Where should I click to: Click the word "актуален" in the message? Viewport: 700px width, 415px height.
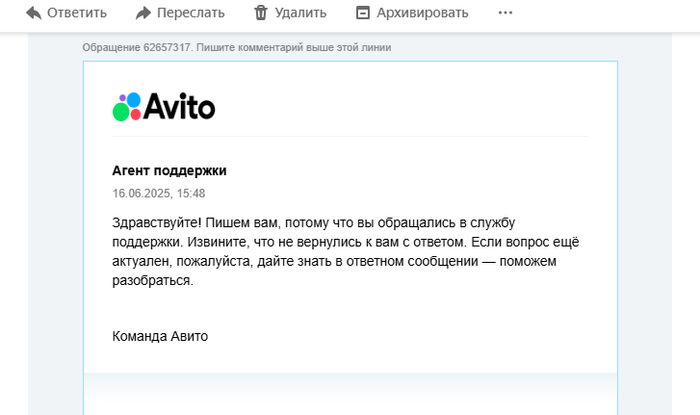(142, 262)
